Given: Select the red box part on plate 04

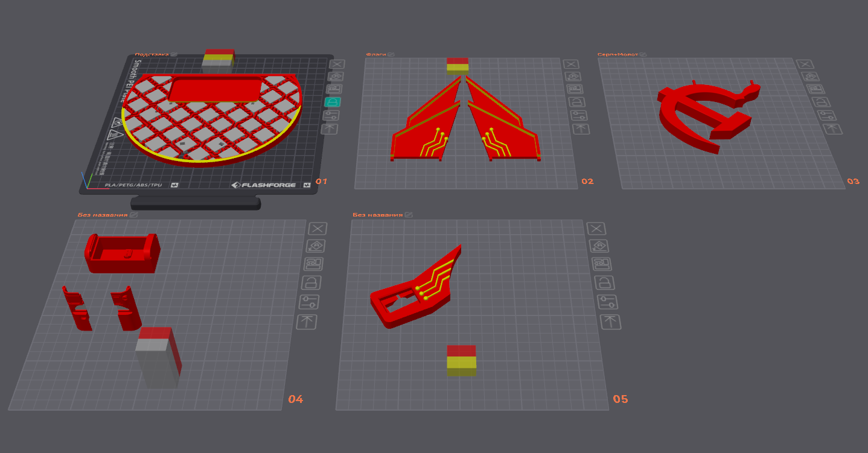Looking at the screenshot, I should point(123,253).
